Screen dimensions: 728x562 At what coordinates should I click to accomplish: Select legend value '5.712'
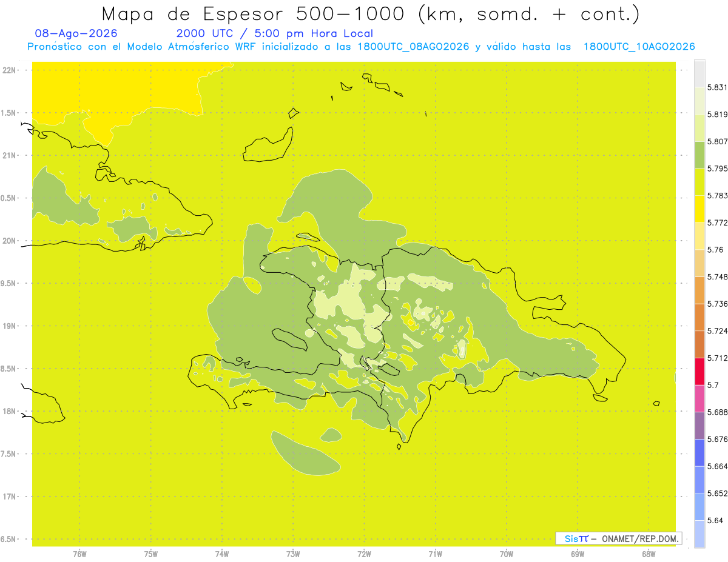717,358
